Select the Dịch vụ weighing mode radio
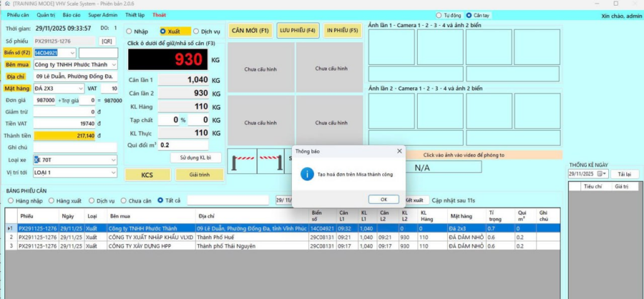This screenshot has width=644, height=299. [x=196, y=31]
